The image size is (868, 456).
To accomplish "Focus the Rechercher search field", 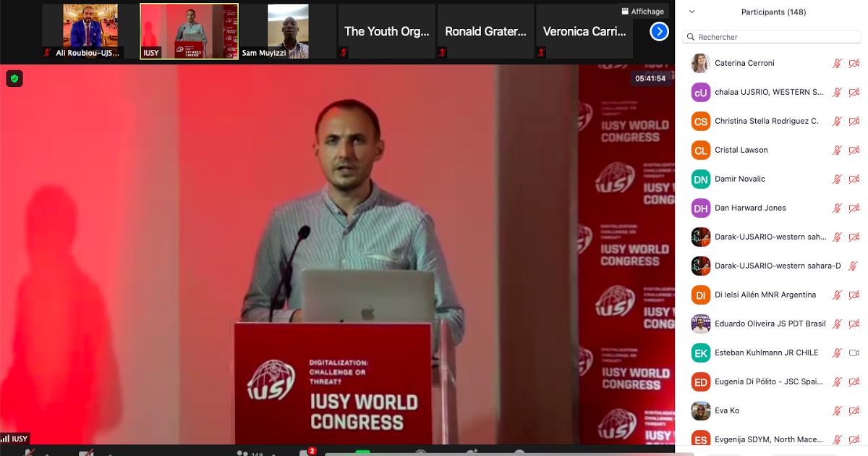I will point(772,36).
